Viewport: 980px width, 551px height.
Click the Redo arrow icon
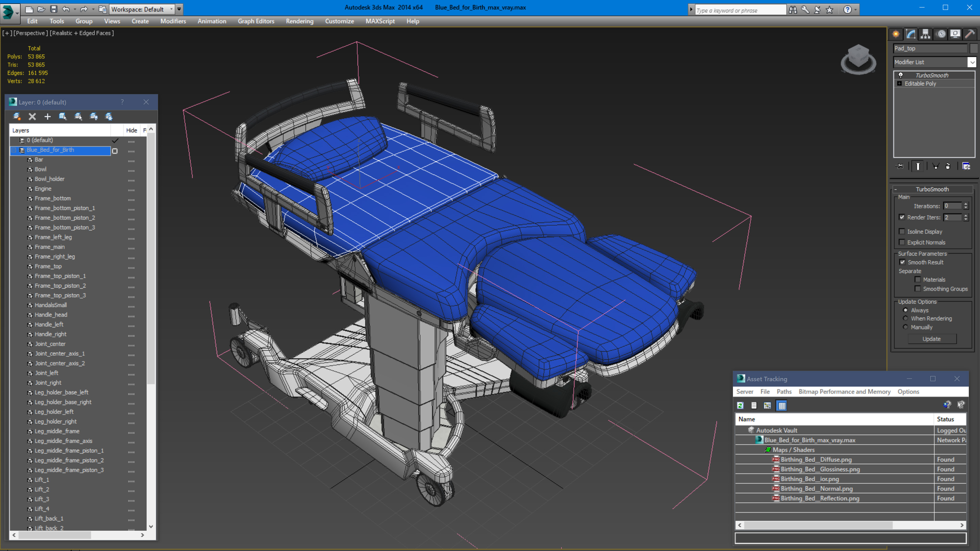coord(84,9)
